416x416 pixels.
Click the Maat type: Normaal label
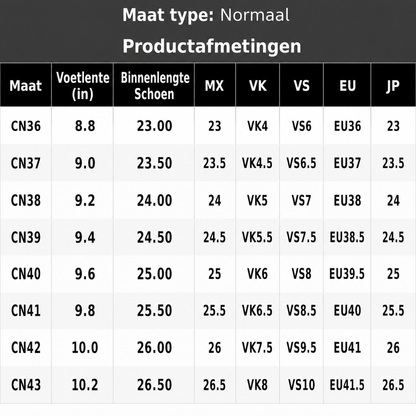click(x=206, y=15)
